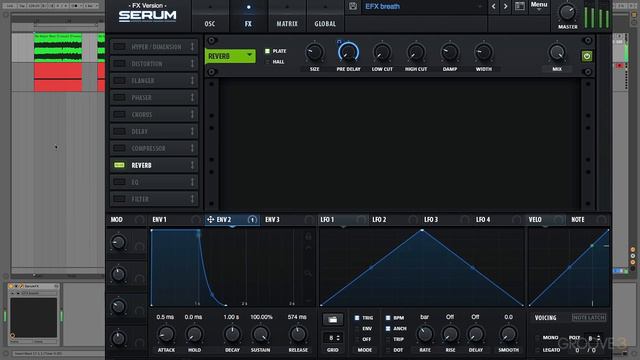The width and height of the screenshot is (640, 360).
Task: Enable the Plate reverb option
Action: 267,51
